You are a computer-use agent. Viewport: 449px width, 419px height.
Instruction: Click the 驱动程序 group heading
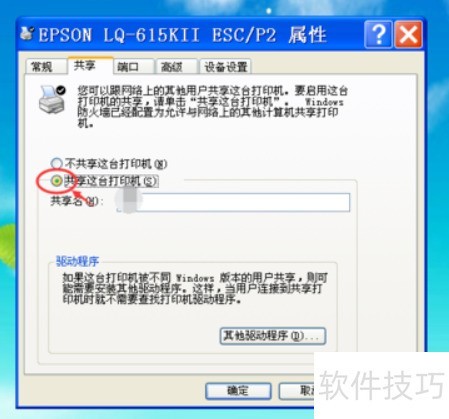tap(77, 261)
